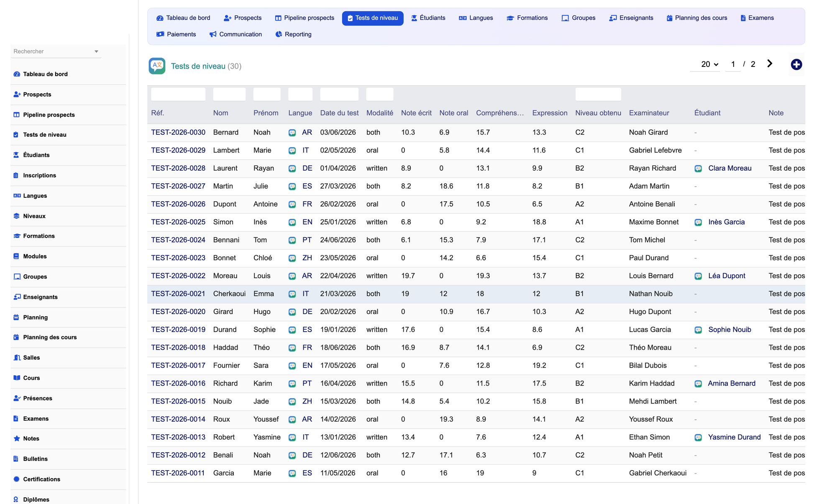The width and height of the screenshot is (814, 504).
Task: Click Cherkaoui name cell
Action: click(x=229, y=294)
